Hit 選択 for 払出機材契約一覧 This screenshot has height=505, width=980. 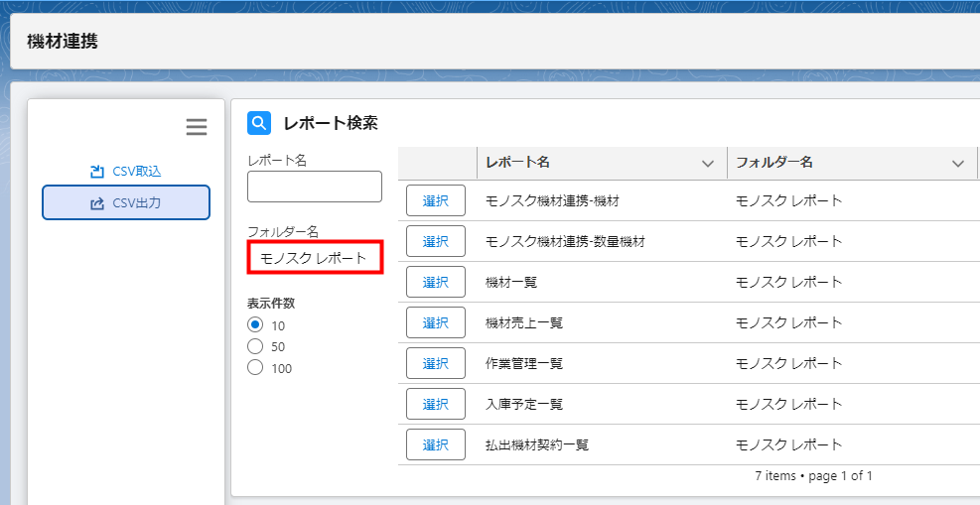435,444
